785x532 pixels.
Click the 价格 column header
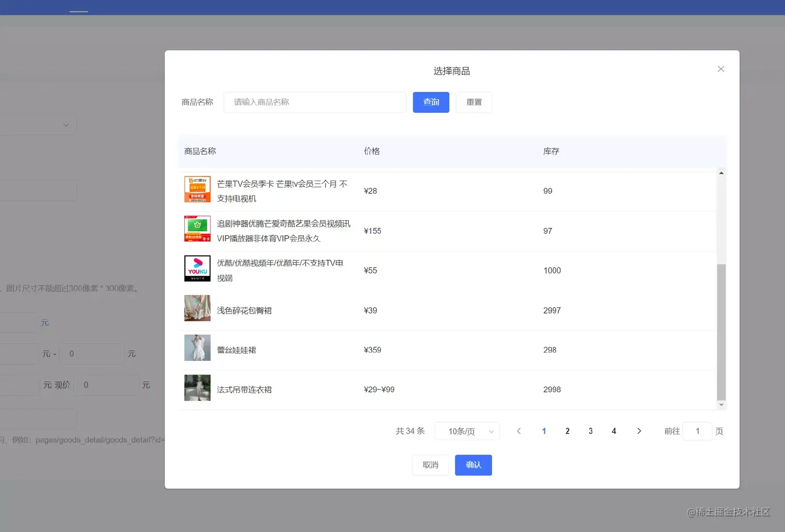coord(372,151)
